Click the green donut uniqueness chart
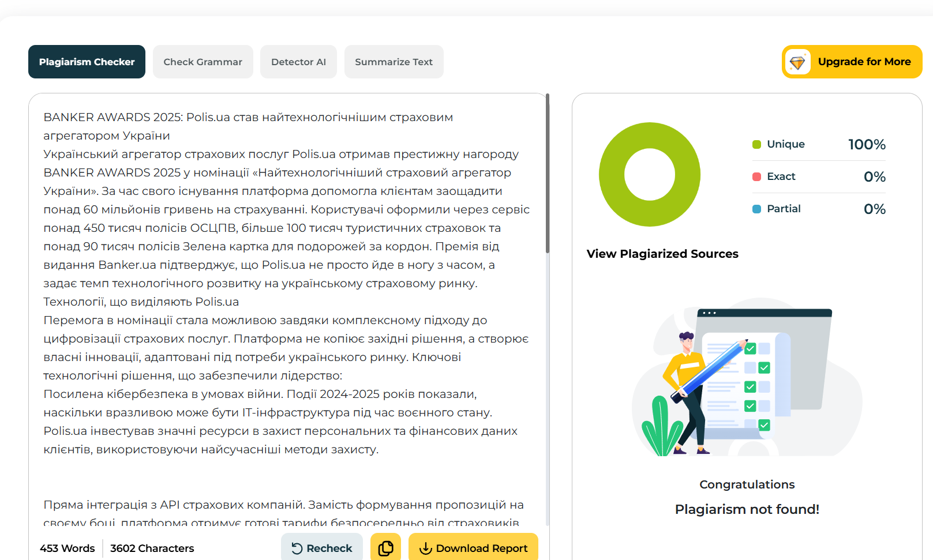 (650, 174)
